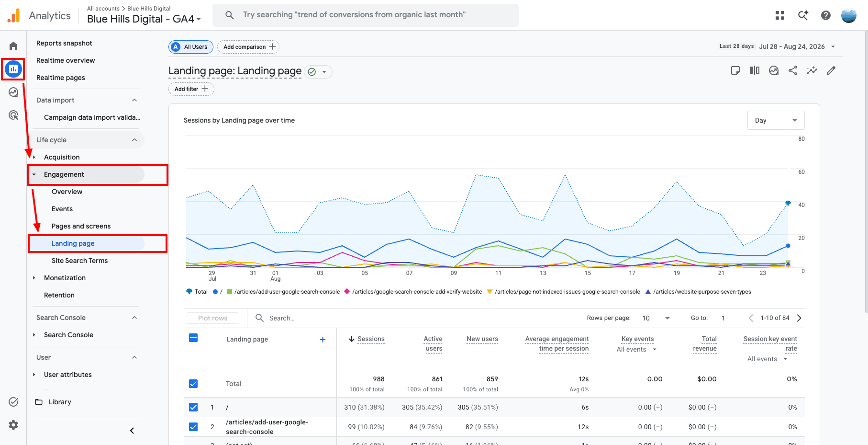Collapse the Life cycle section

134,140
